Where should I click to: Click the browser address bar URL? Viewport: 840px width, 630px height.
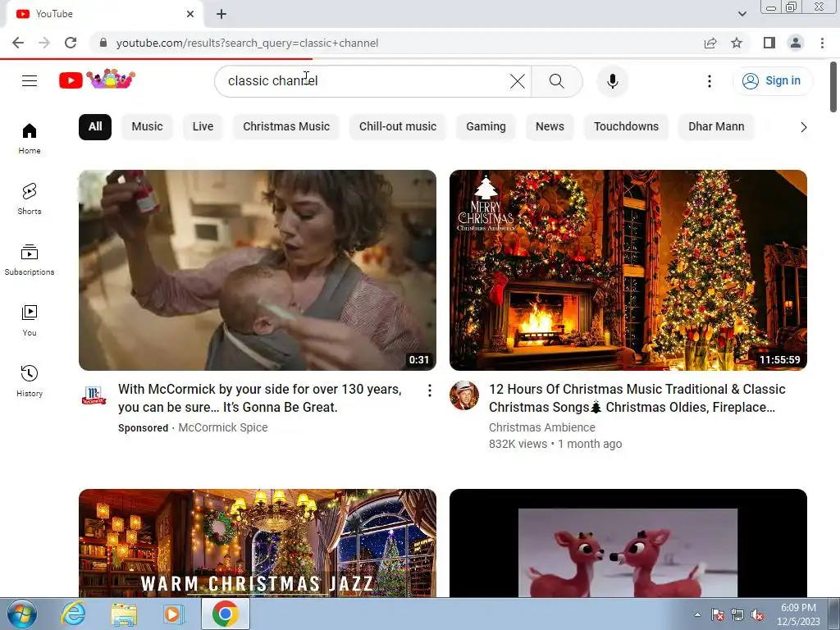click(x=247, y=43)
